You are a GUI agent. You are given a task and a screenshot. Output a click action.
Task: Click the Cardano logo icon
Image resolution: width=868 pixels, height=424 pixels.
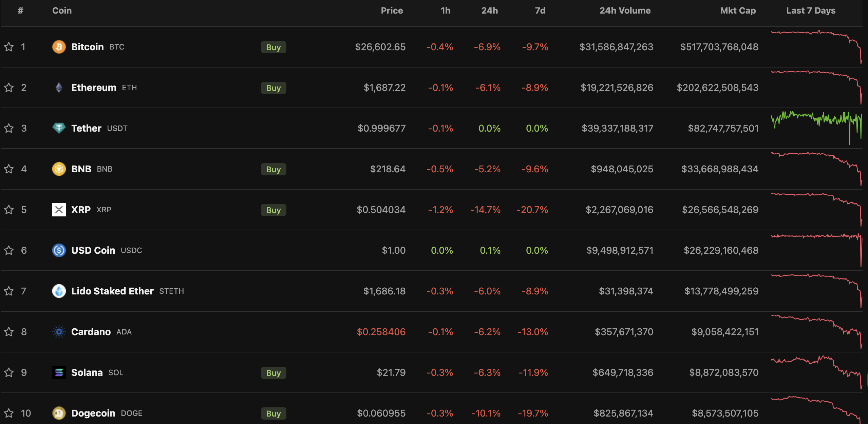click(59, 332)
